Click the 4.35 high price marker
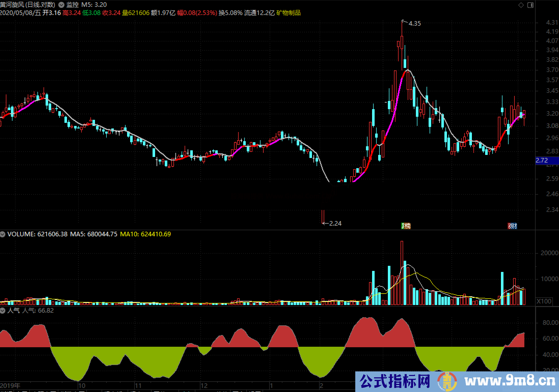This screenshot has height=392, width=559. click(414, 23)
